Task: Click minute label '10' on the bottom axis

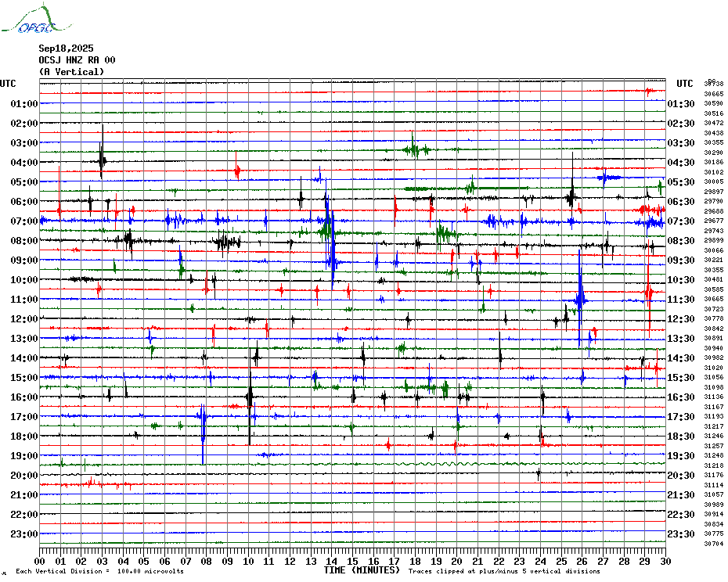Action: pyautogui.click(x=248, y=562)
